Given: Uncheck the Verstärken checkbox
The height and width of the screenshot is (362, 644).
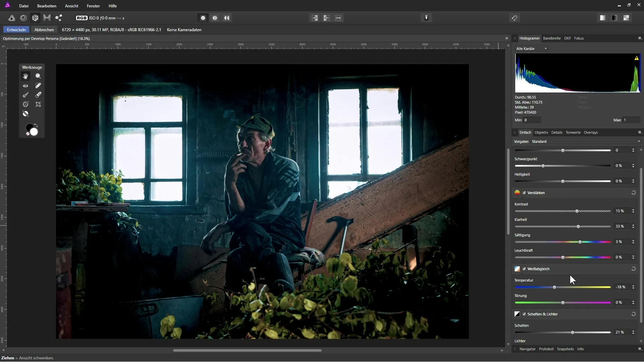Looking at the screenshot, I should click(x=524, y=193).
